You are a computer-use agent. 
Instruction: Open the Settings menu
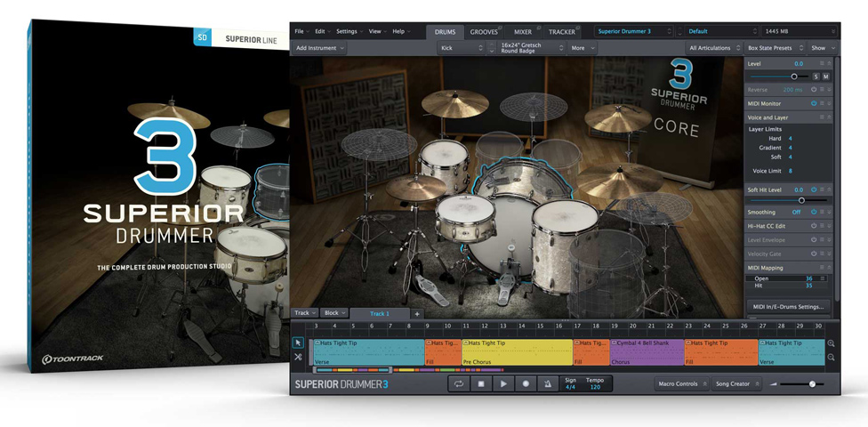348,31
